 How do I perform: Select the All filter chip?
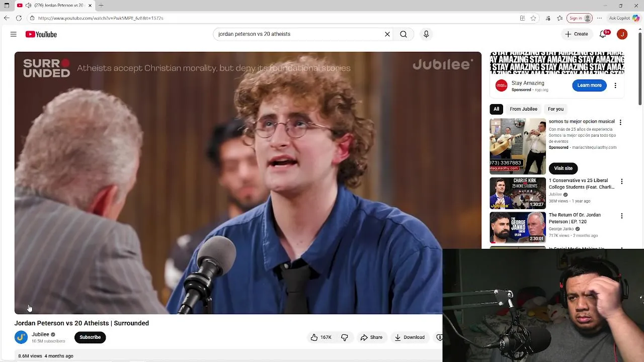[x=496, y=109]
